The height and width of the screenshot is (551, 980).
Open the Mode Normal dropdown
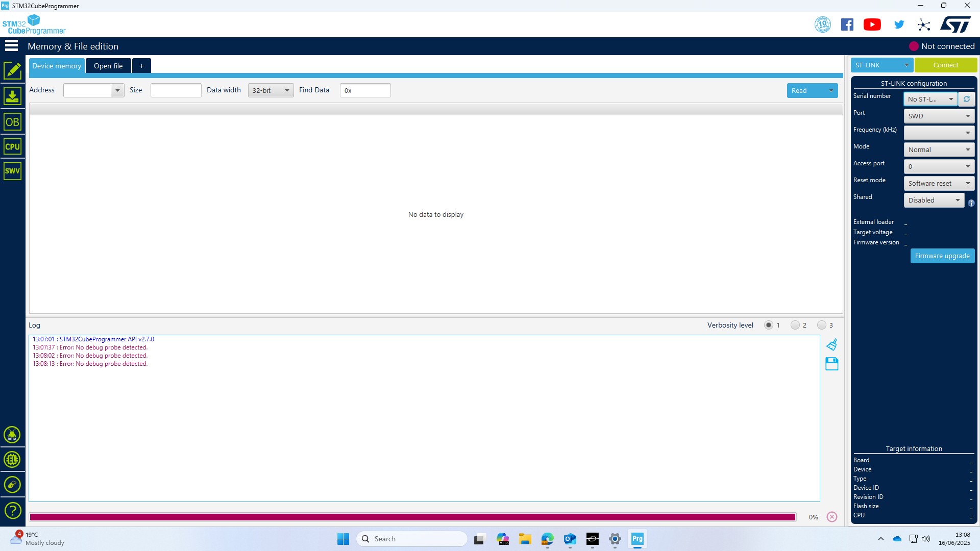939,149
